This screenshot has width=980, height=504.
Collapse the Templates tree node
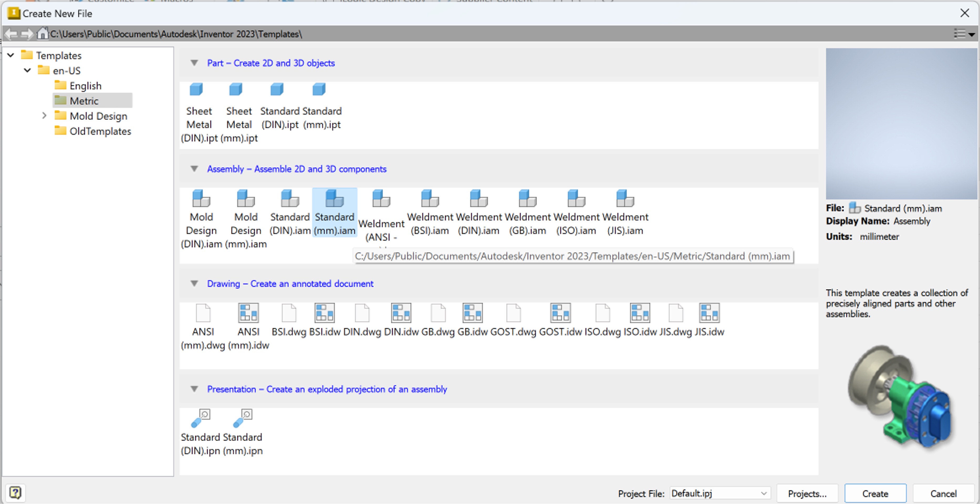click(x=11, y=55)
